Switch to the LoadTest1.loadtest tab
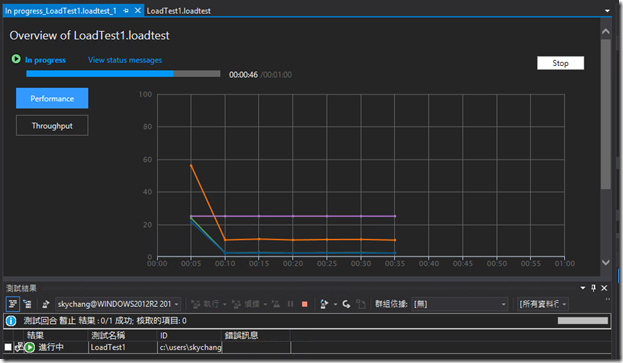Viewport: 623px width, 363px height. [178, 11]
